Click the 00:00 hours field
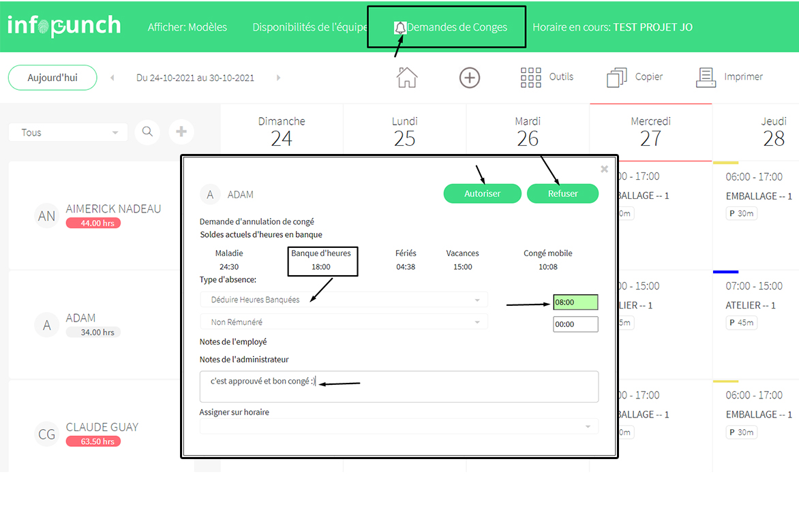The height and width of the screenshot is (532, 799). click(575, 324)
